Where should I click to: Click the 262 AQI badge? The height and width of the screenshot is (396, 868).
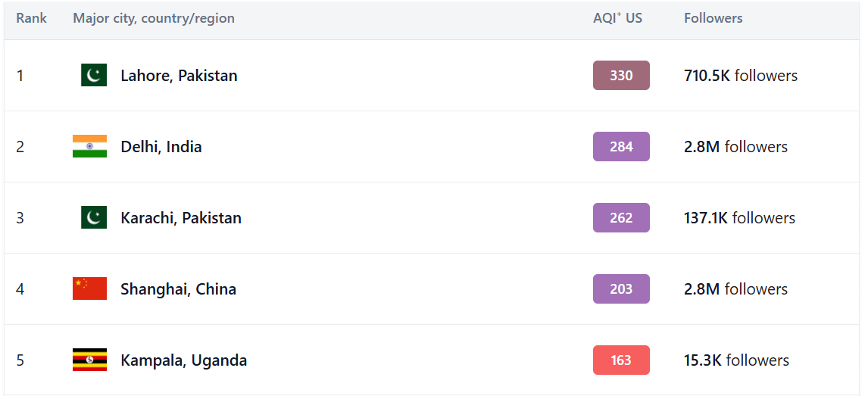(621, 218)
